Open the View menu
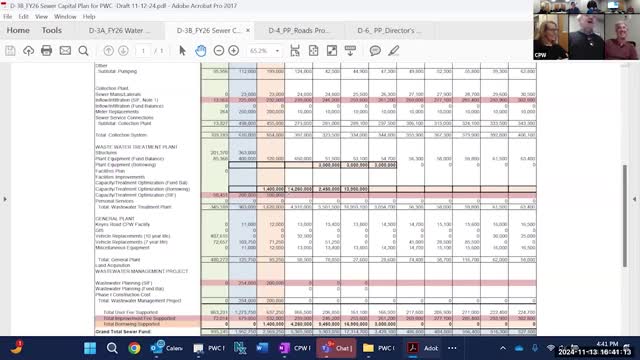The image size is (640, 360). click(41, 17)
